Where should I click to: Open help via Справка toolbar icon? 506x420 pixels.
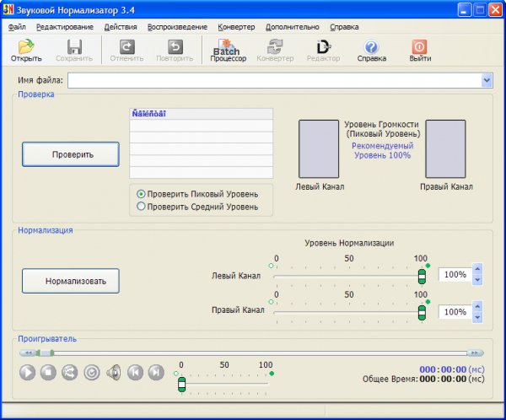point(371,51)
